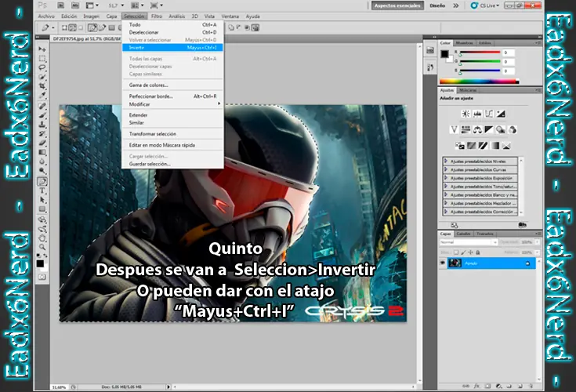Toggle lock transparent pixels in Capas
The image size is (576, 392).
tap(456, 252)
